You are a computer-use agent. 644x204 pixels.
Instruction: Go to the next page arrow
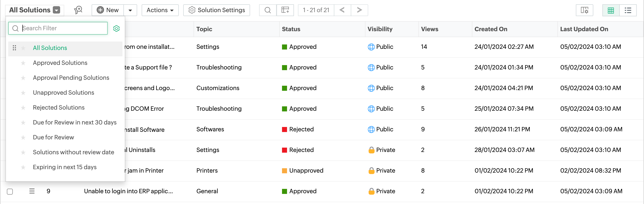(x=359, y=10)
